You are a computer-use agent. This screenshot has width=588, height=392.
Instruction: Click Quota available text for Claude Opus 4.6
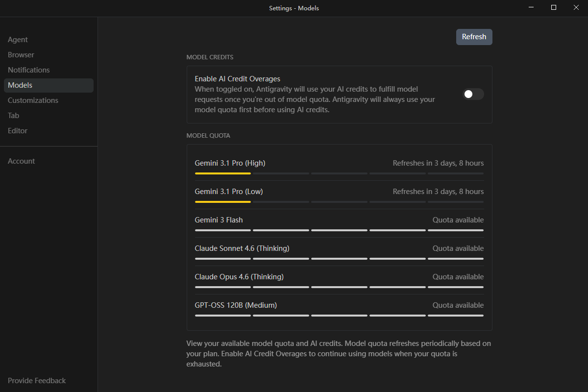pyautogui.click(x=458, y=277)
